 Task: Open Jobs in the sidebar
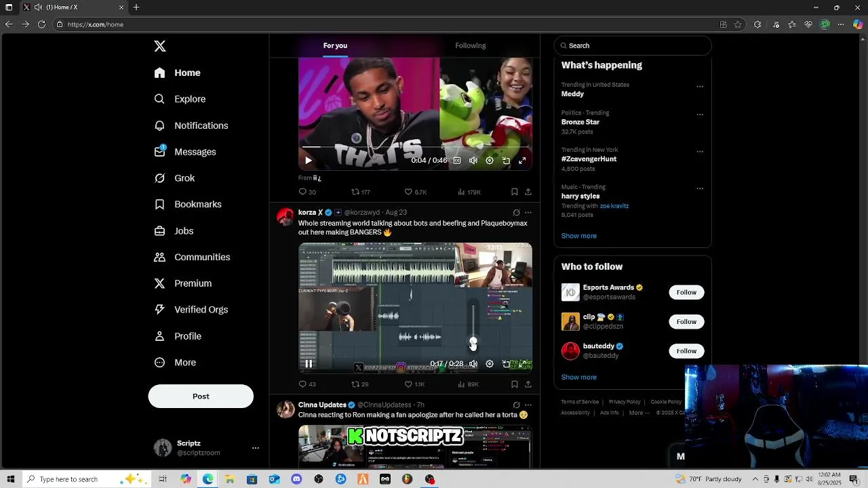(174, 231)
